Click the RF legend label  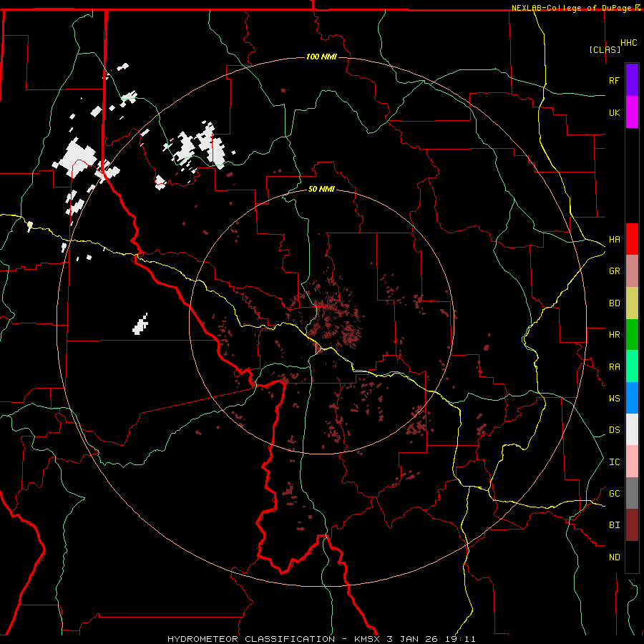(614, 80)
